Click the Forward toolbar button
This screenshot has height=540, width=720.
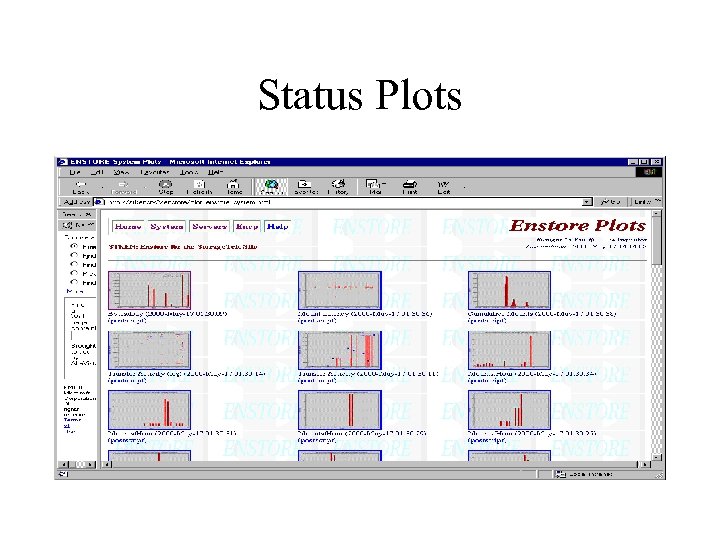tap(124, 187)
